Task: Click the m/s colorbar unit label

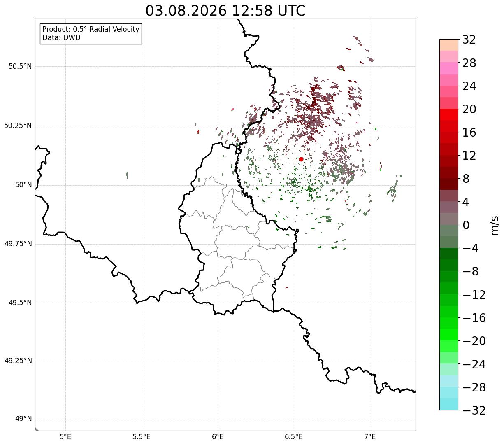Action: coord(495,225)
